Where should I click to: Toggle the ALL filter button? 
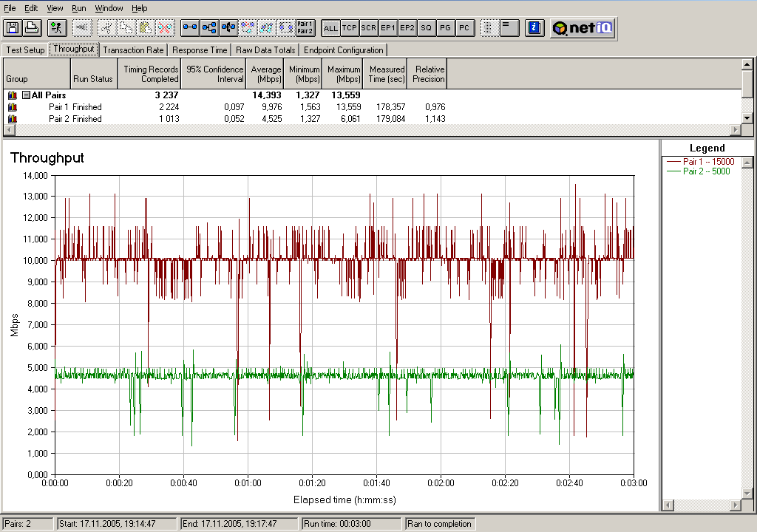[x=330, y=28]
